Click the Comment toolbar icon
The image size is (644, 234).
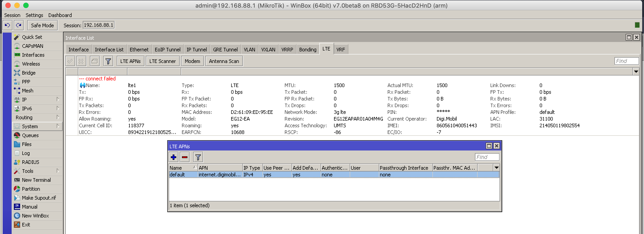coord(95,61)
